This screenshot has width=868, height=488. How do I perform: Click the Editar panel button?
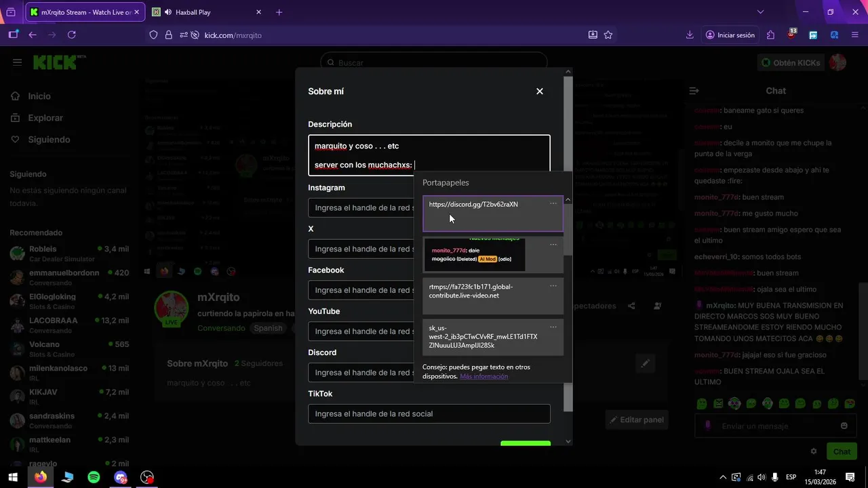point(636,420)
